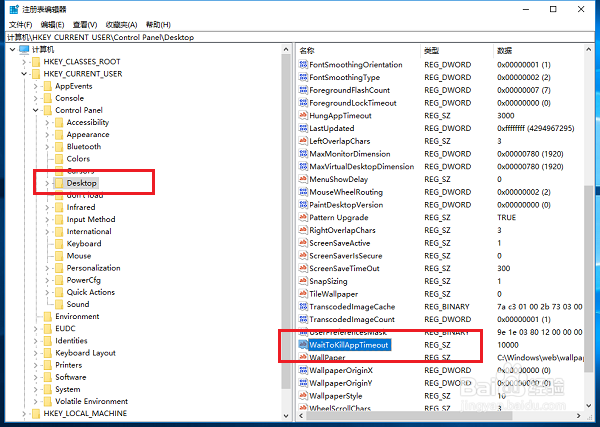This screenshot has height=427, width=600.
Task: Click the binary icon of TranscodedImageCache
Action: pos(303,306)
